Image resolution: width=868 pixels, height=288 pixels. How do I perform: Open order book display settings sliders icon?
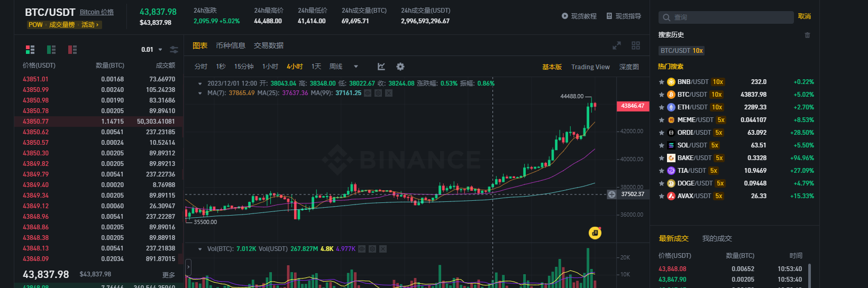coord(173,50)
